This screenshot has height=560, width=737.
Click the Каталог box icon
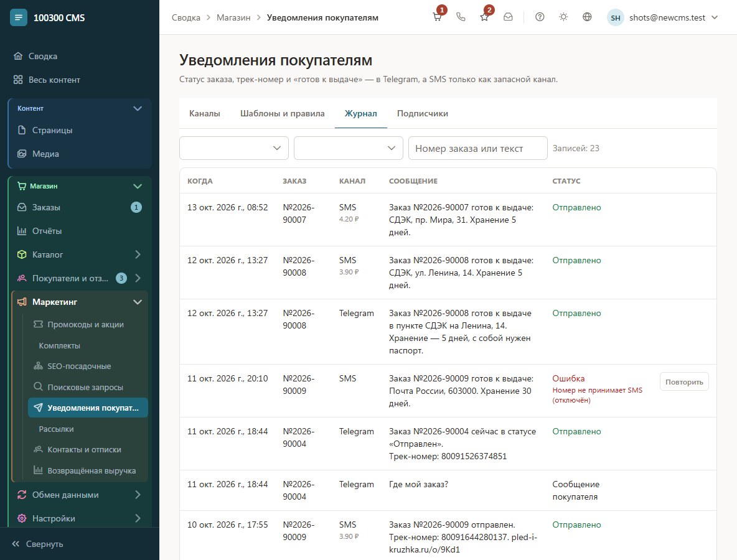pos(22,254)
